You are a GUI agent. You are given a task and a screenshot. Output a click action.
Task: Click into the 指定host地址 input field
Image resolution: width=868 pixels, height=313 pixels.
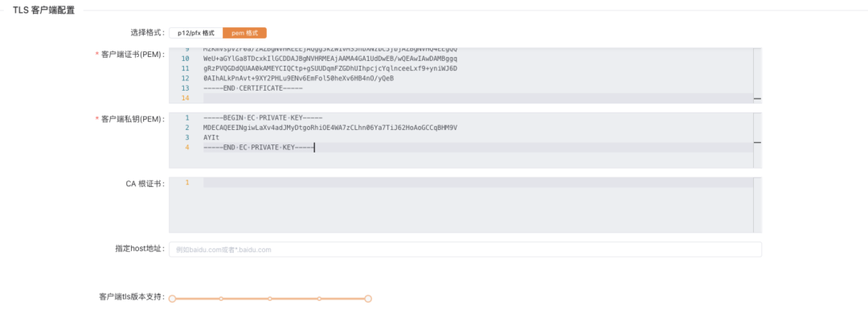465,250
